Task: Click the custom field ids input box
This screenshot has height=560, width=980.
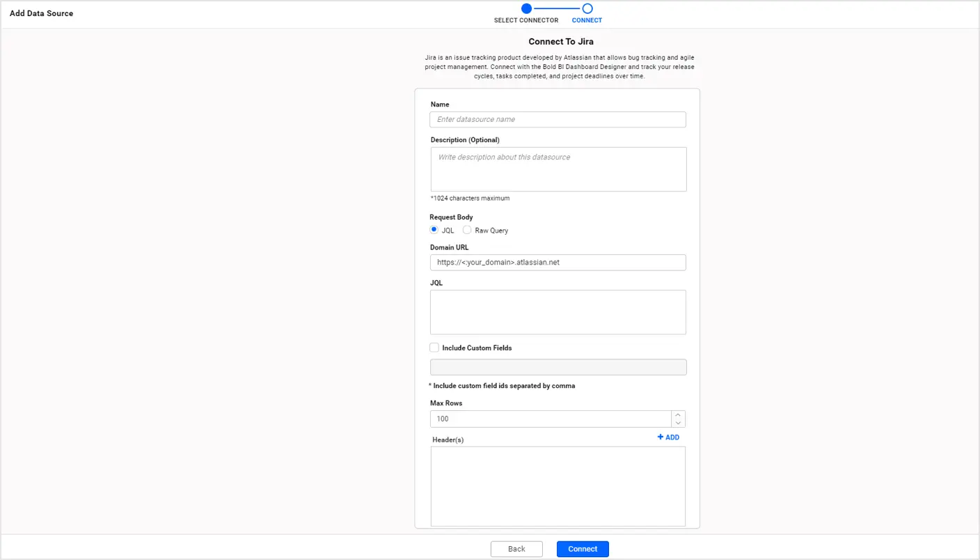Action: 558,367
